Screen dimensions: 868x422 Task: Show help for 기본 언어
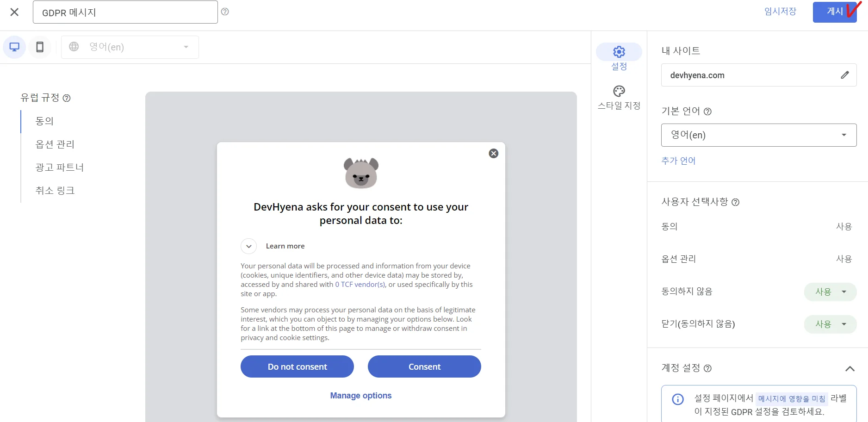(707, 112)
